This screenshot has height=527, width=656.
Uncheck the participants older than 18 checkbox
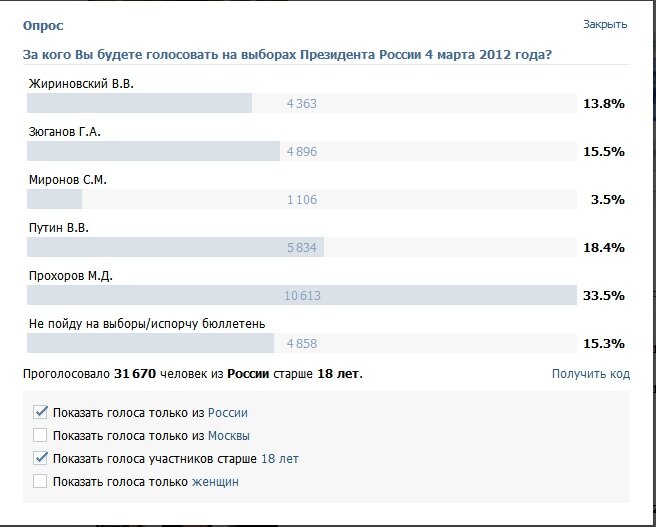(x=40, y=459)
